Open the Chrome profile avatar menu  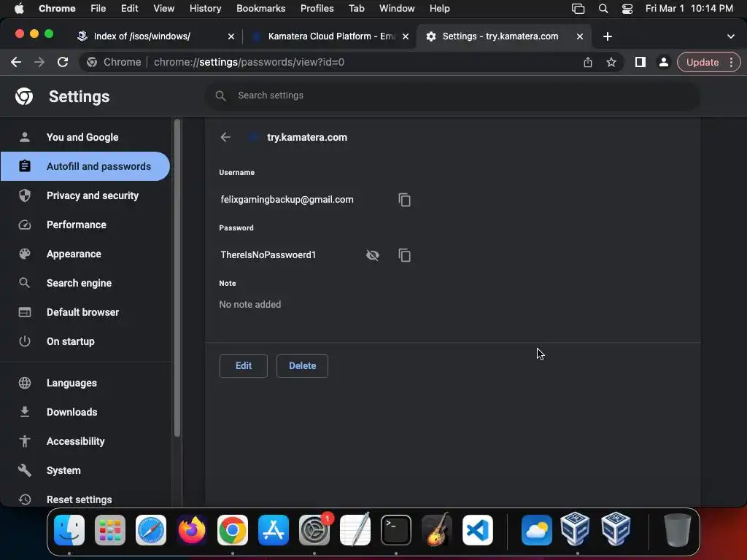663,62
